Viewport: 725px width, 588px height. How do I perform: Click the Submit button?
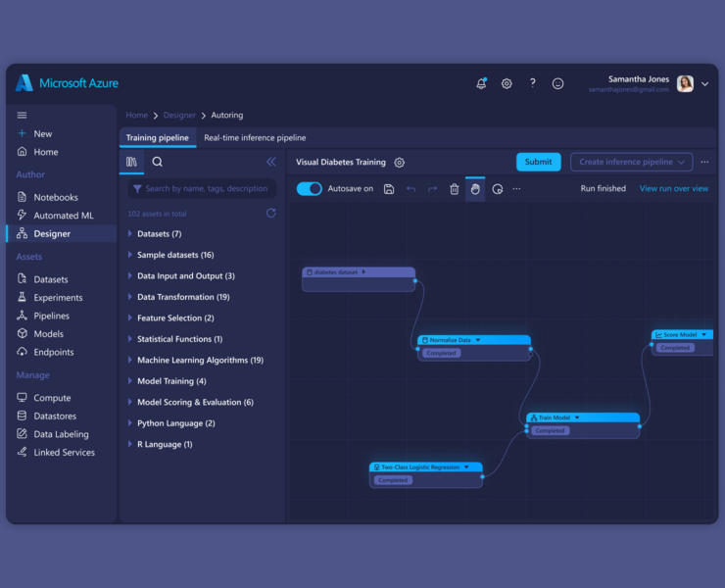coord(538,162)
